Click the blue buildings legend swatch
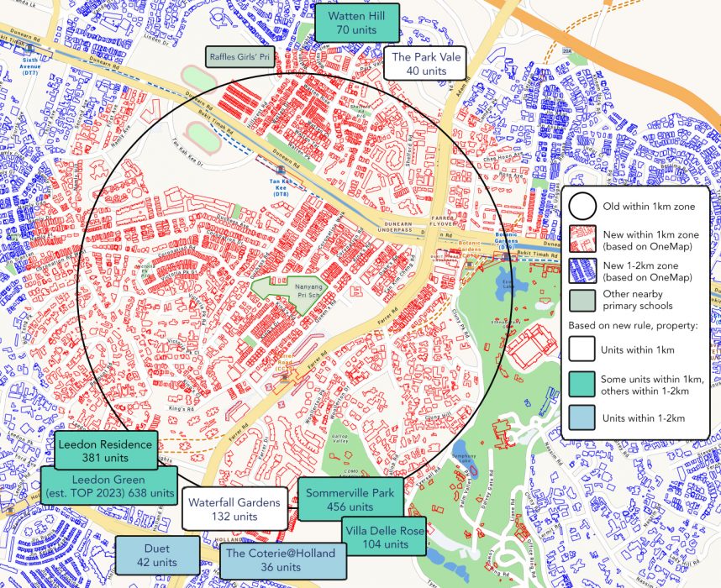Viewport: 721px width, 588px height. 582,270
